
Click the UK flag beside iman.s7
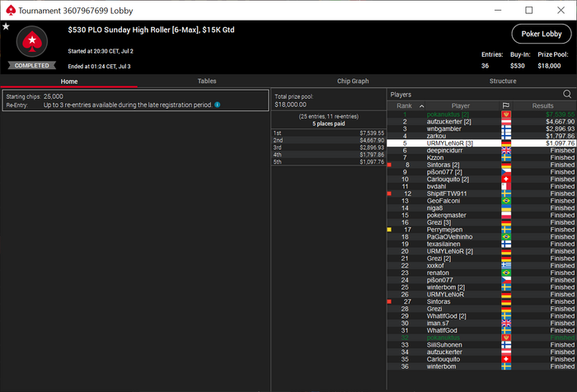coord(506,323)
